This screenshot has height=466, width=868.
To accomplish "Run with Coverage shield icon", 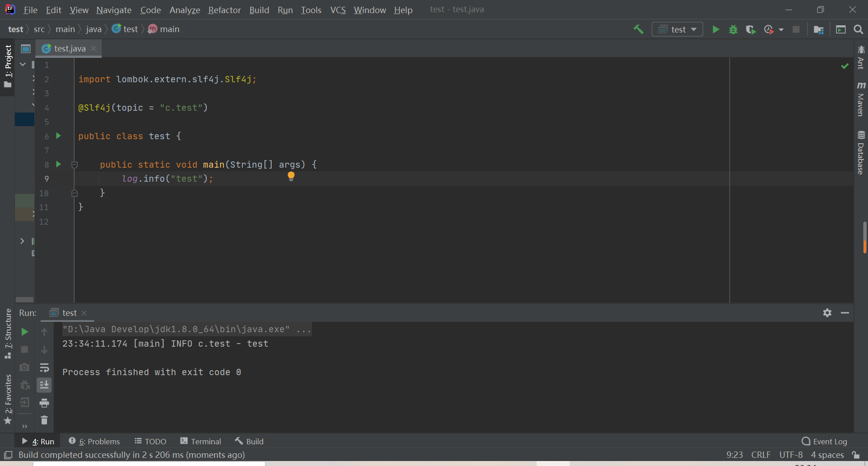I will coord(750,29).
